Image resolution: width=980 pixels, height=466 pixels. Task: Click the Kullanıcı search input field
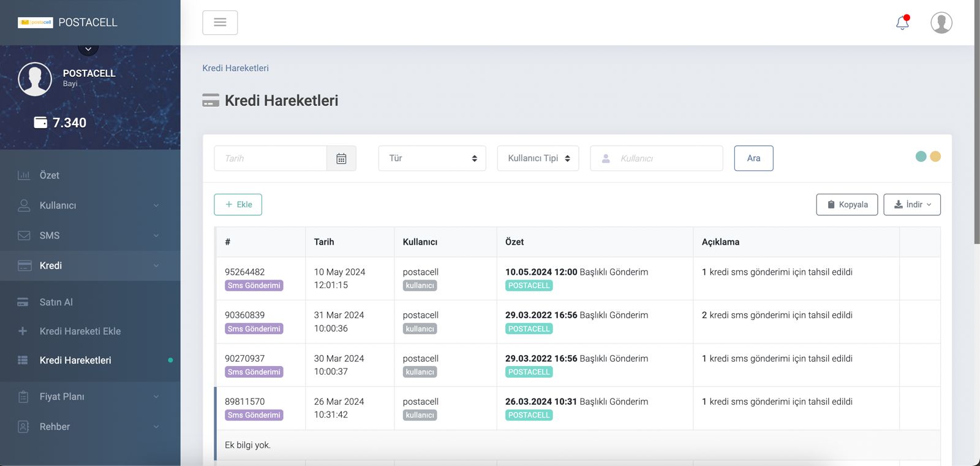click(657, 158)
